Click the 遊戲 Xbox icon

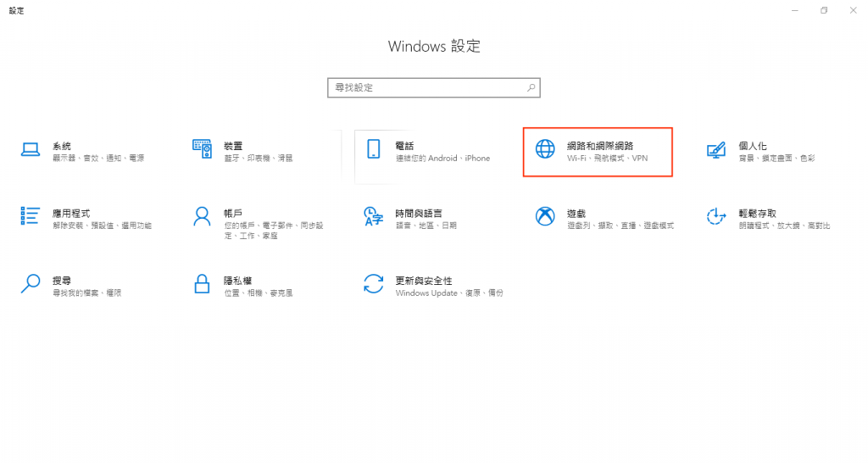coord(545,216)
